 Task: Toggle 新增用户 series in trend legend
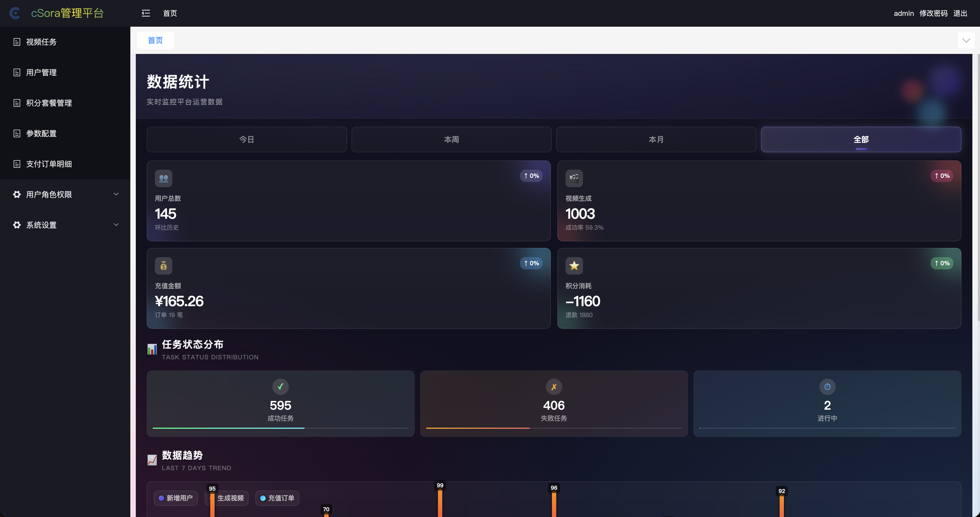tap(176, 498)
